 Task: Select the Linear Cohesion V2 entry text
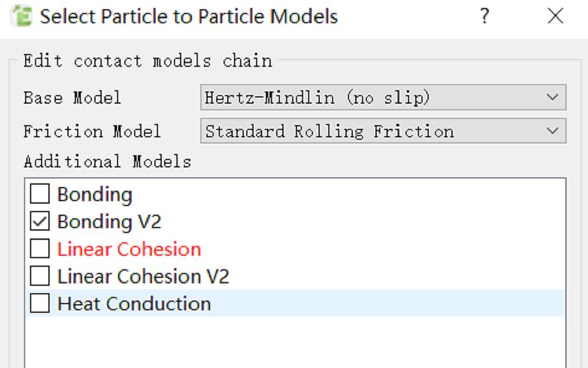143,277
